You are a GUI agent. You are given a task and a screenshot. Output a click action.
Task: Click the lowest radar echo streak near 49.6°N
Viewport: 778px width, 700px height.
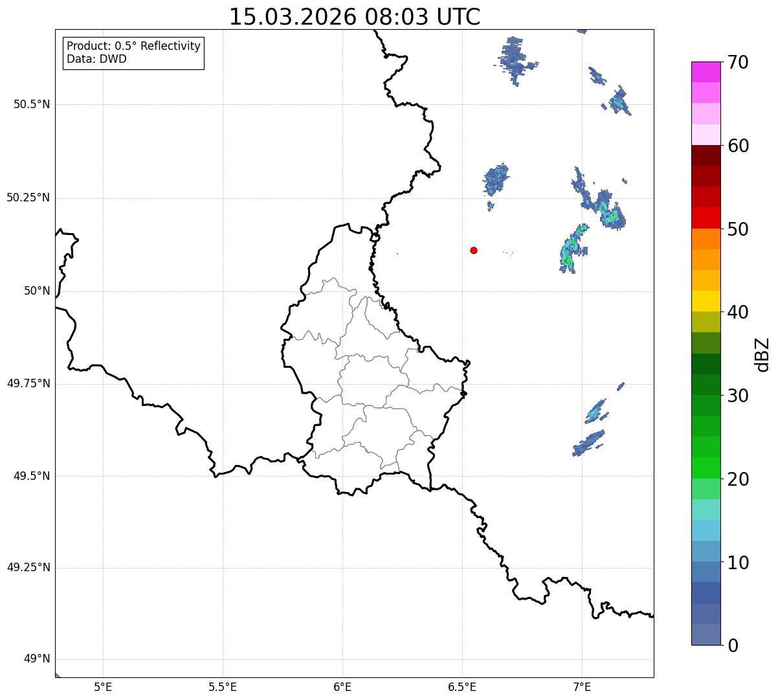click(588, 443)
